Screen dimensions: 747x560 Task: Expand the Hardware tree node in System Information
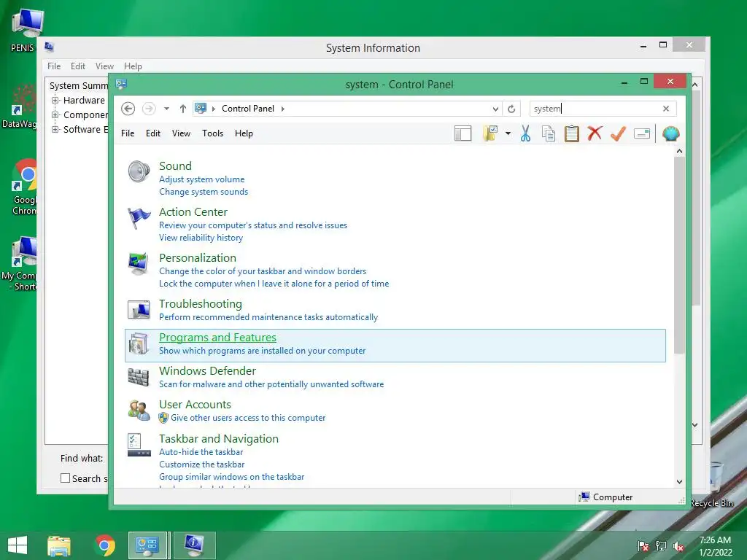tap(55, 101)
